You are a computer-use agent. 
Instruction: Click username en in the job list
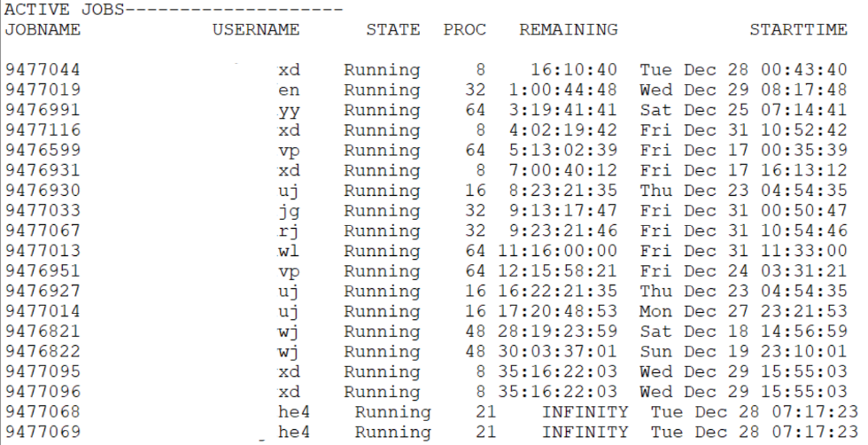click(x=289, y=90)
